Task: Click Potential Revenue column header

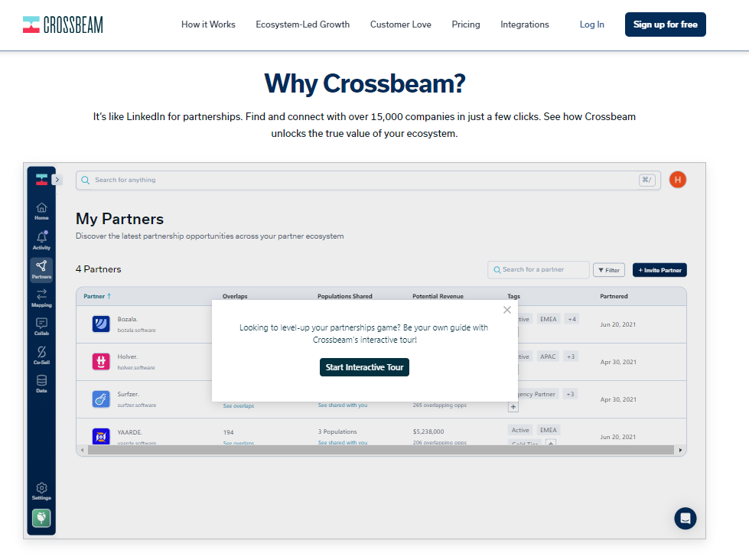Action: click(x=438, y=296)
